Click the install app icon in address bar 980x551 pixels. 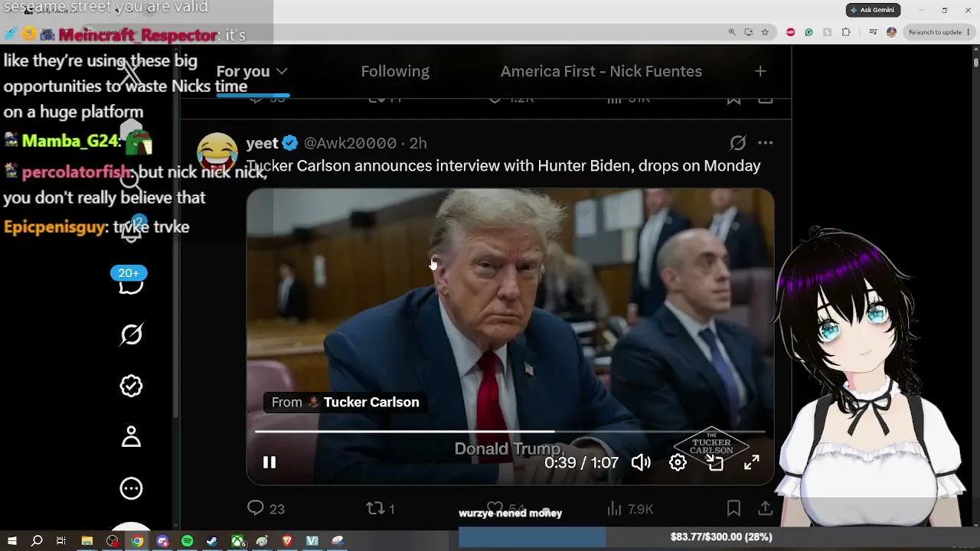748,32
